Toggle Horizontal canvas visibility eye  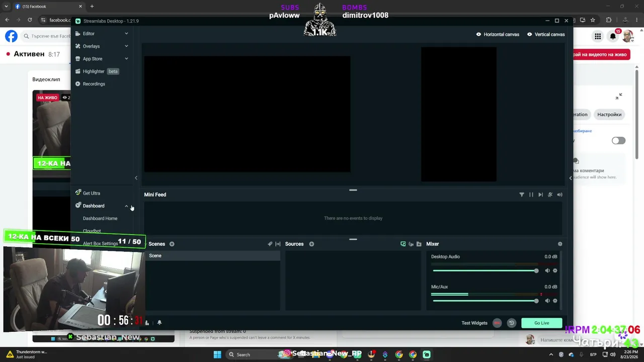[x=478, y=34]
